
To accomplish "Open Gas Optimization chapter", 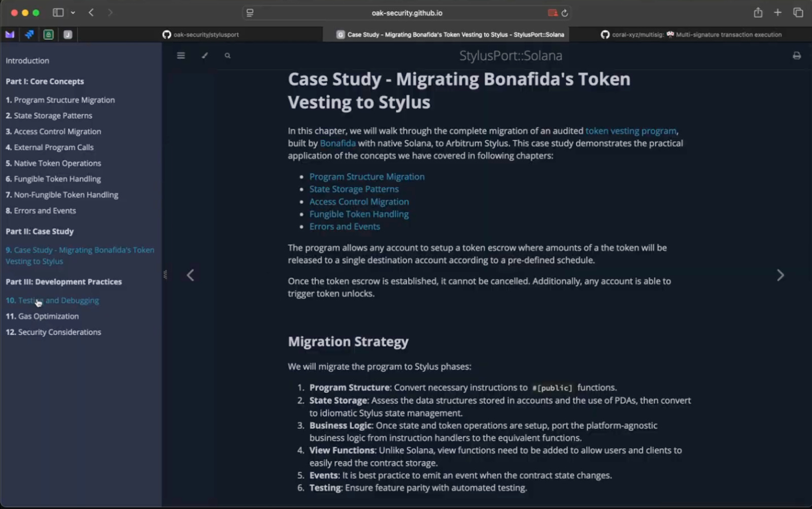I will coord(42,316).
